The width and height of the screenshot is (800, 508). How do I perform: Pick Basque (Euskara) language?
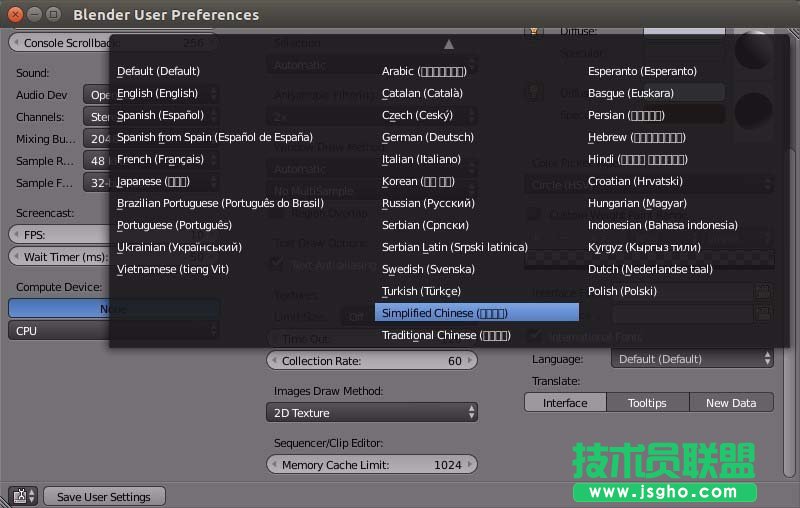(631, 93)
